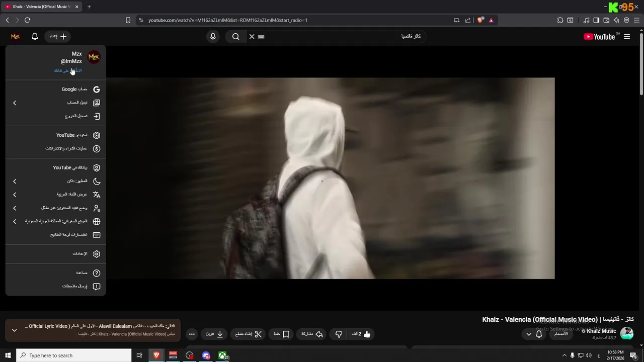Expand the Appearance dark theme submenu arrow

pyautogui.click(x=15, y=181)
